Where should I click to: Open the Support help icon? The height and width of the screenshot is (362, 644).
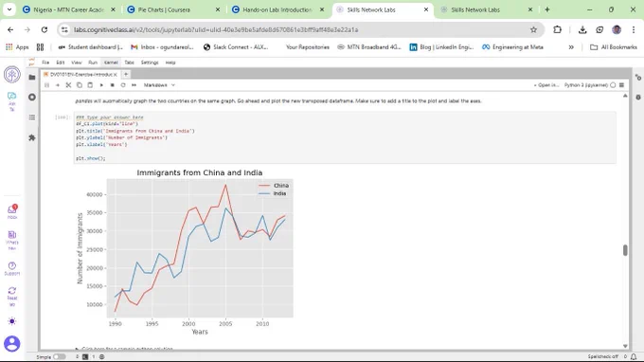coord(12,269)
